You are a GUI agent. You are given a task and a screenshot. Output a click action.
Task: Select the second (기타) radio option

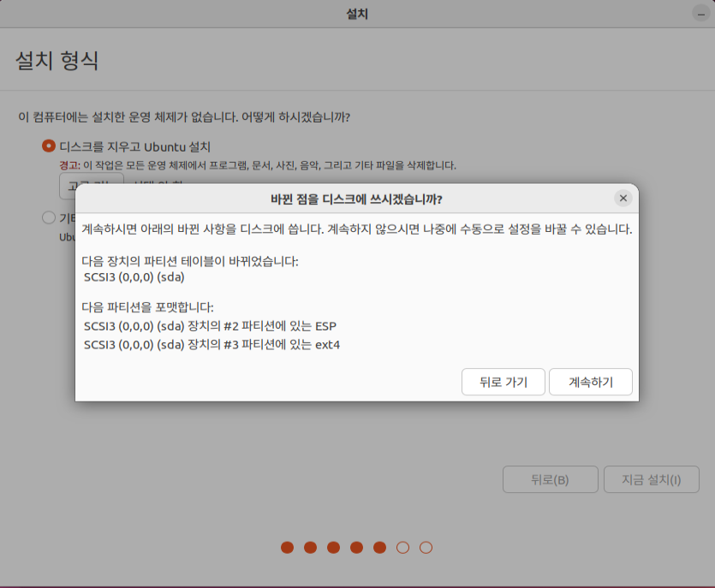[49, 217]
